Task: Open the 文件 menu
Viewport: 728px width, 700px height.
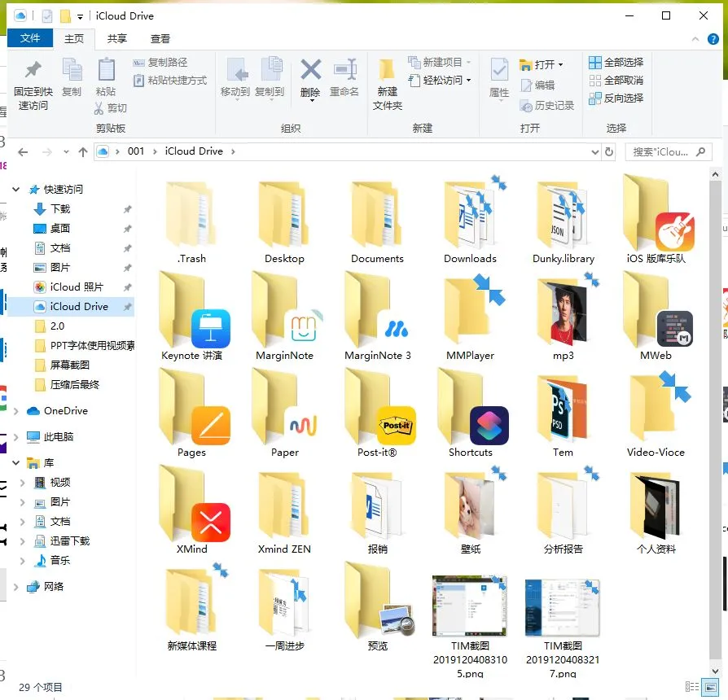Action: (30, 37)
